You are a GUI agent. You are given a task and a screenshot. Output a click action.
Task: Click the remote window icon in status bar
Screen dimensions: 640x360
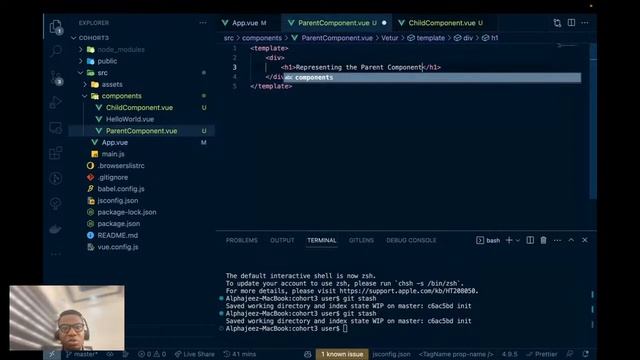pos(52,354)
